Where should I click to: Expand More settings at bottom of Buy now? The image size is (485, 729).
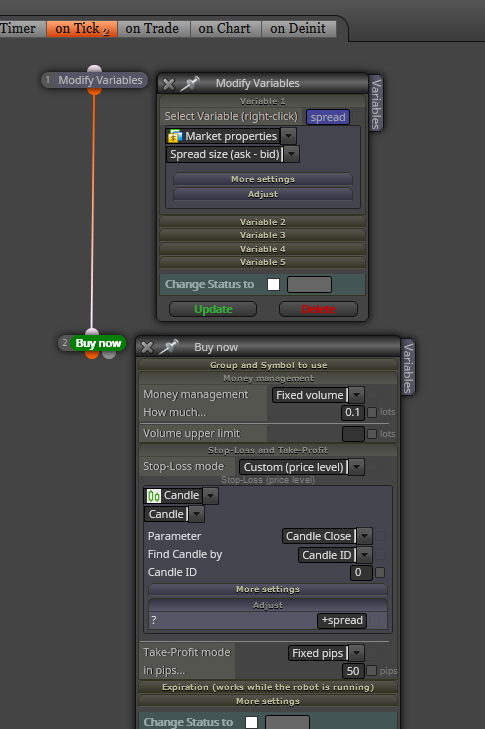point(268,701)
